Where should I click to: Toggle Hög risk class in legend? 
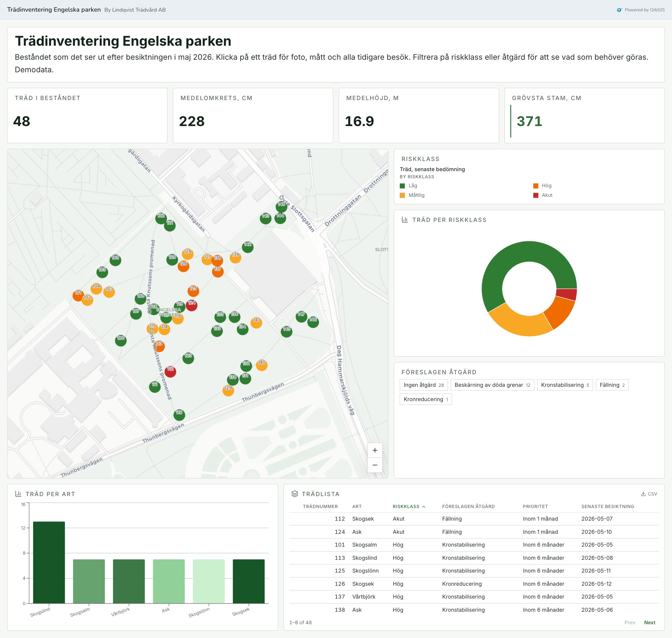[x=542, y=186]
